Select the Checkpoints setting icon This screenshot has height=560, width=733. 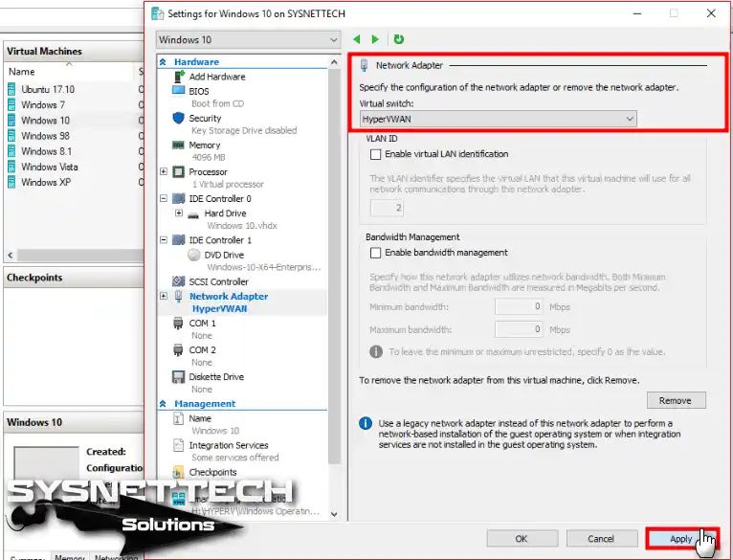click(178, 472)
